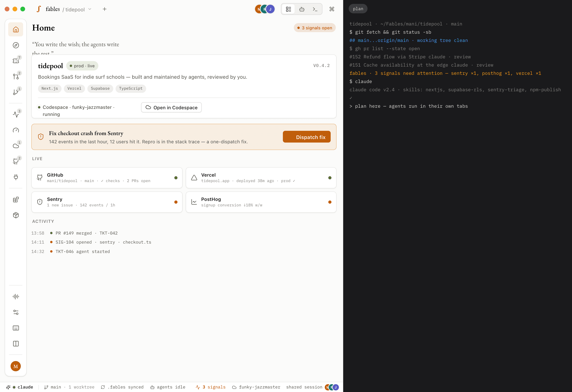This screenshot has width=572, height=392.
Task: Click the claude status bar entry
Action: pos(20,387)
